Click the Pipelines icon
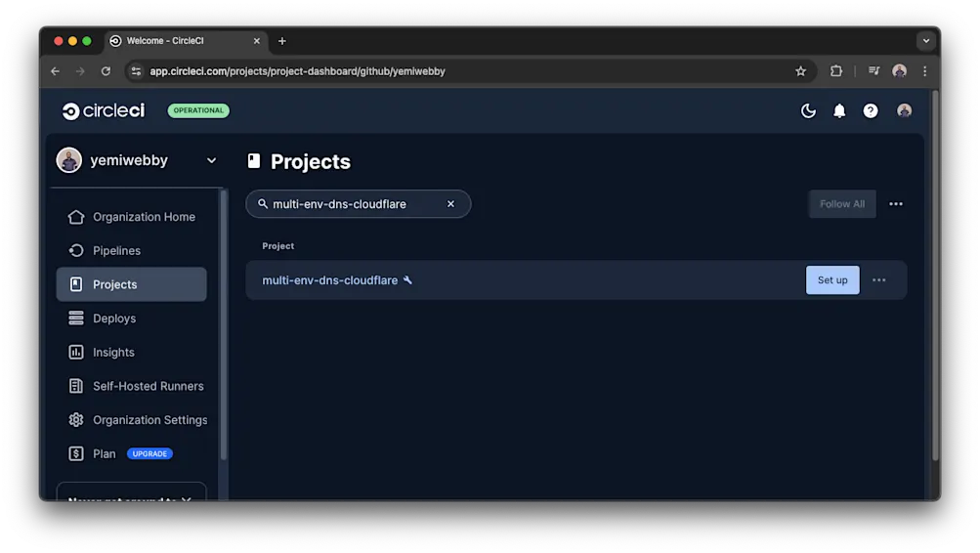The image size is (980, 553). point(76,250)
